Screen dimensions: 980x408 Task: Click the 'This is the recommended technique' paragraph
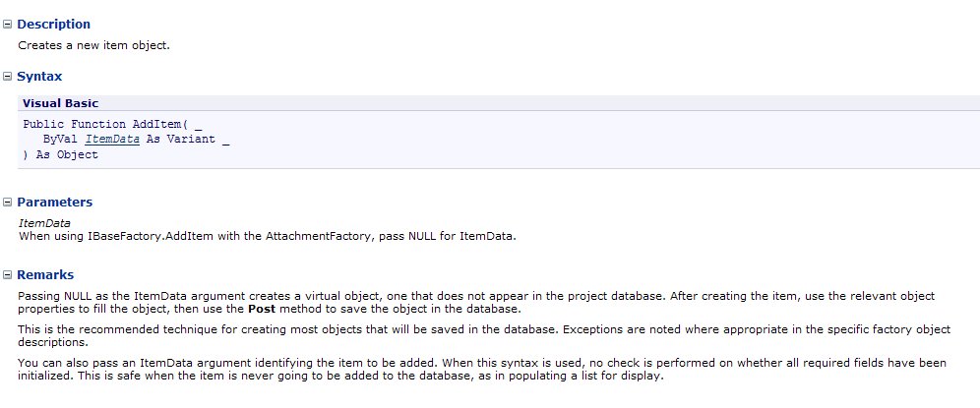tap(472, 336)
